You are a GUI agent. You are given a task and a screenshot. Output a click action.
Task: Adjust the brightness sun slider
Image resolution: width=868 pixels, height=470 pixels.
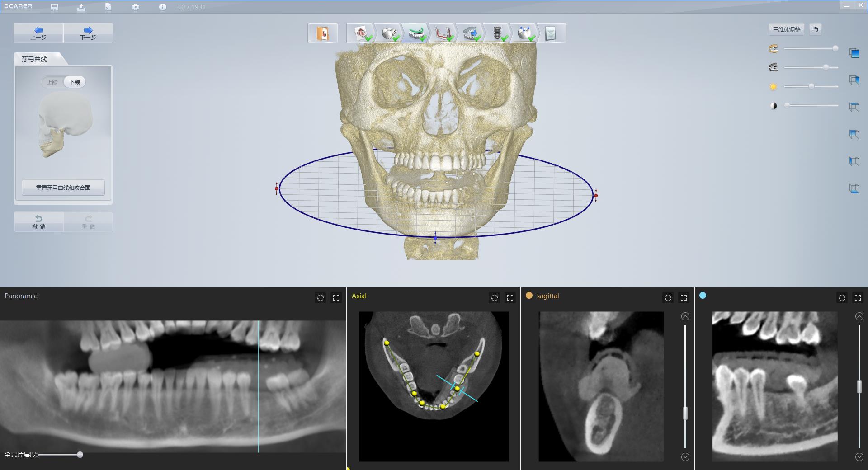pos(811,86)
